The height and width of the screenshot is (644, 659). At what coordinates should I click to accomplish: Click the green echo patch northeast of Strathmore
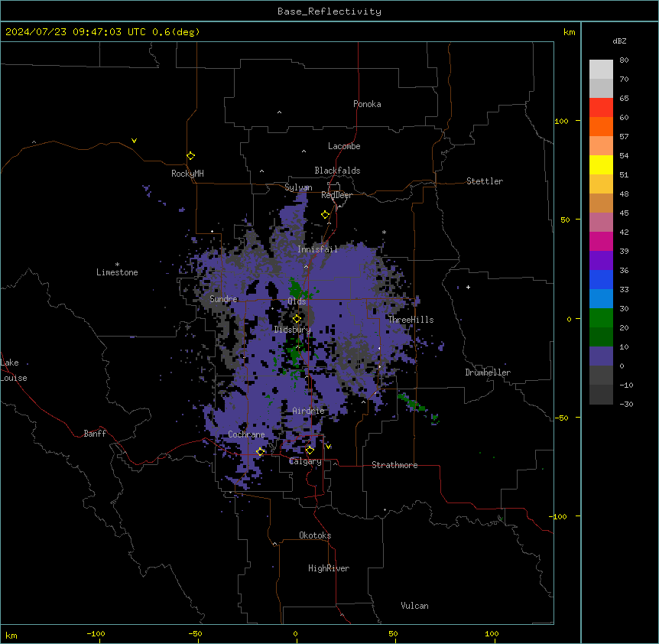(x=413, y=403)
